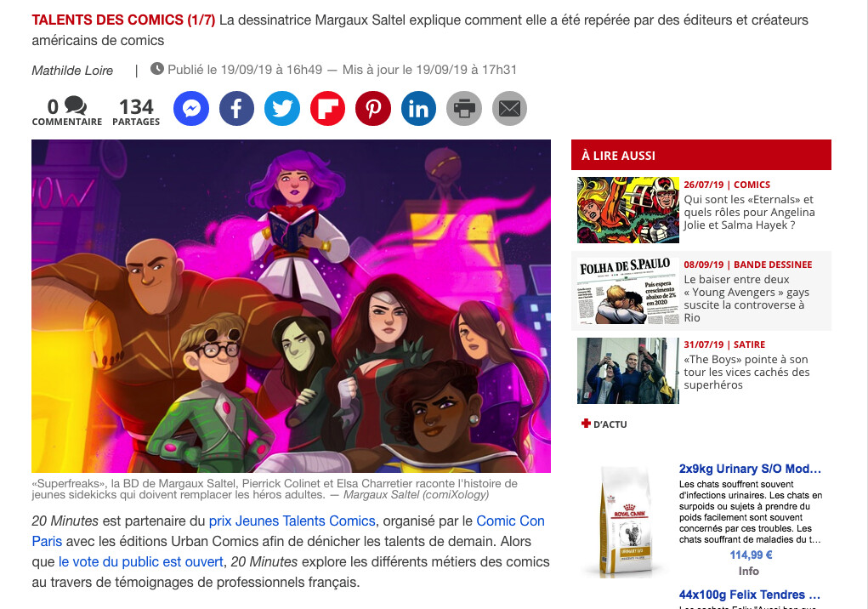
Task: Share article on Twitter
Action: coord(281,108)
